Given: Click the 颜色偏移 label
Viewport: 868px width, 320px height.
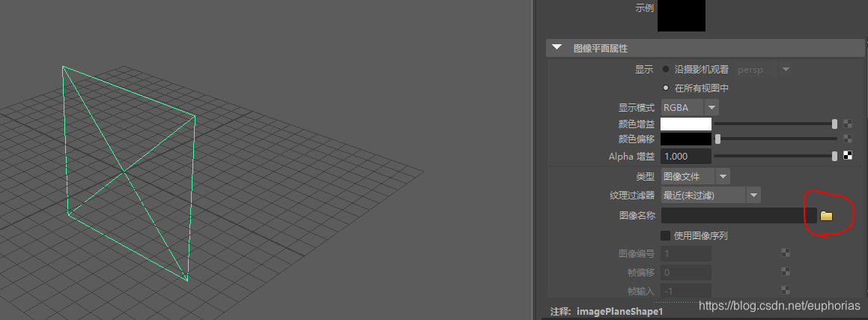Looking at the screenshot, I should (x=637, y=139).
